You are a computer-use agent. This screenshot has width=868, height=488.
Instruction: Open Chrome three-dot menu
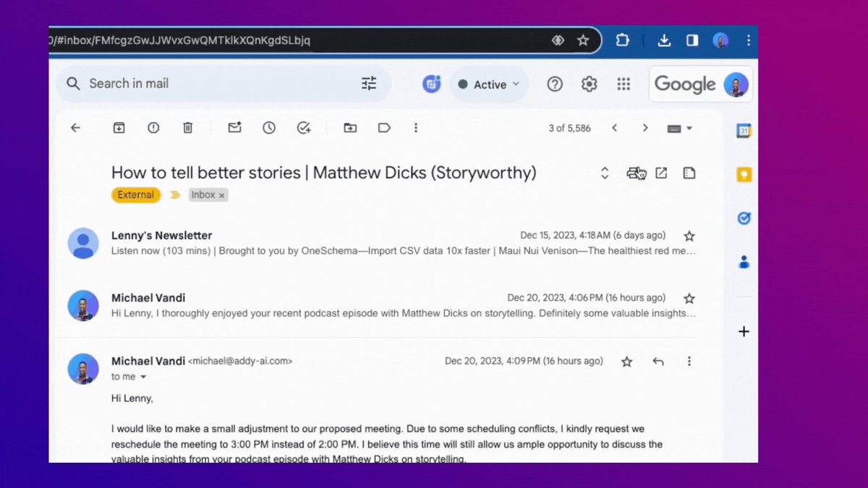pos(749,40)
